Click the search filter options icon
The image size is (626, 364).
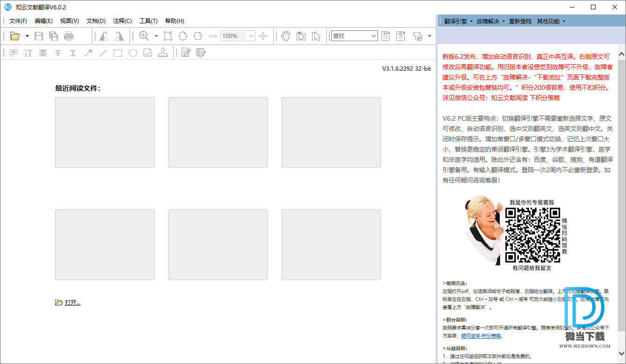(417, 36)
